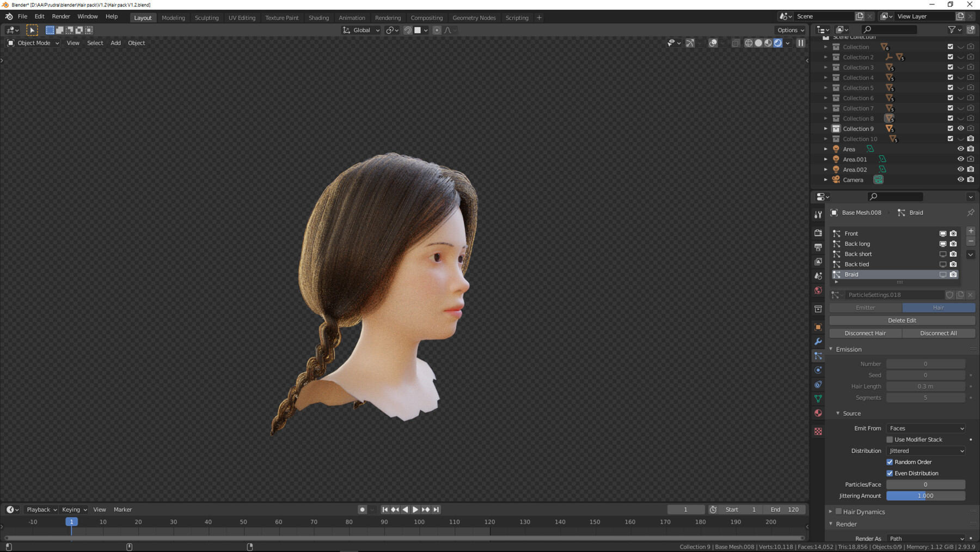
Task: Open the Texture Properties checker icon
Action: (x=818, y=431)
